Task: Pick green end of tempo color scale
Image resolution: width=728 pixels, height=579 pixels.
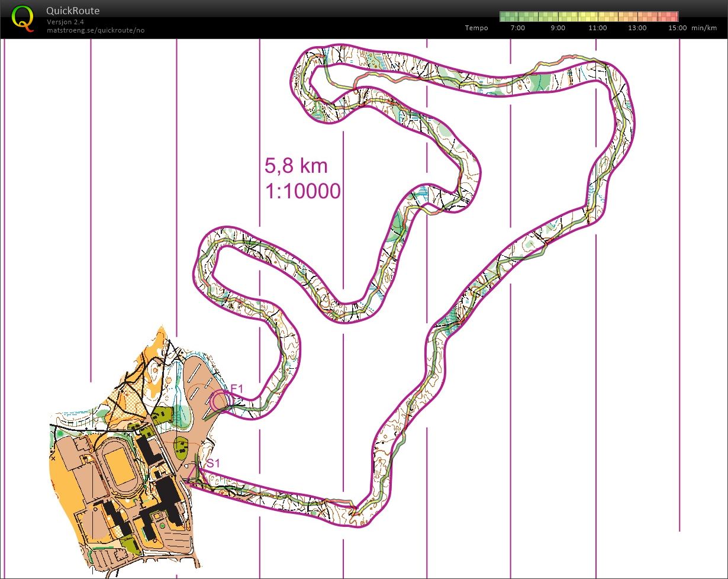Action: pyautogui.click(x=504, y=16)
